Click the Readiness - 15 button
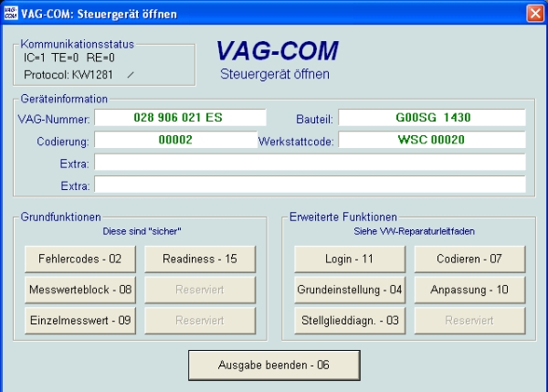This screenshot has height=392, width=548. coord(200,259)
